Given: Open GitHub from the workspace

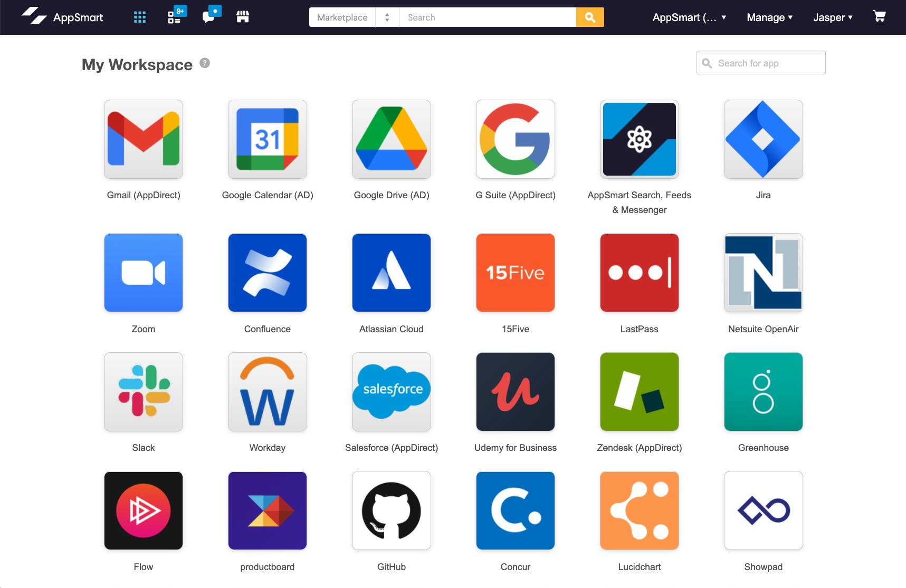Looking at the screenshot, I should pos(392,510).
